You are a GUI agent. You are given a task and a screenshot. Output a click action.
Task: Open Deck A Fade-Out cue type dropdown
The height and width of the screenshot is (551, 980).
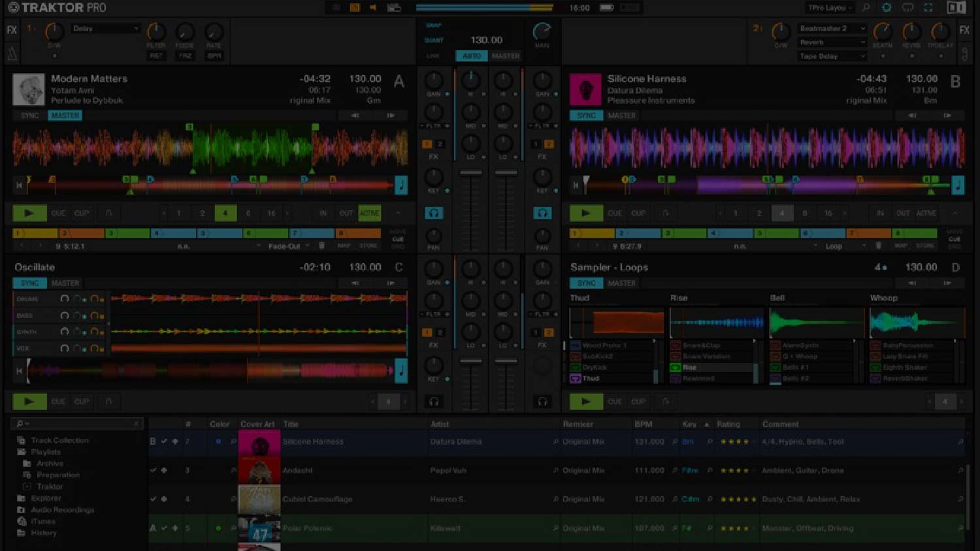(288, 246)
